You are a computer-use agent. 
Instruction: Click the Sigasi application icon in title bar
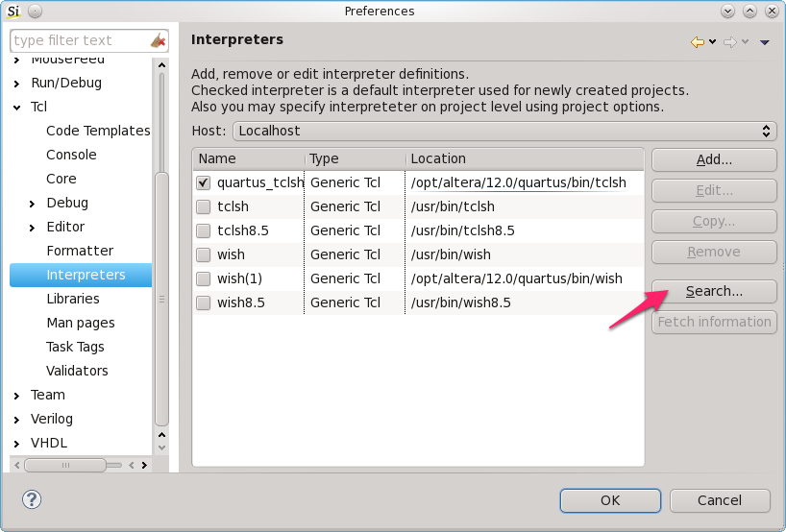point(13,11)
